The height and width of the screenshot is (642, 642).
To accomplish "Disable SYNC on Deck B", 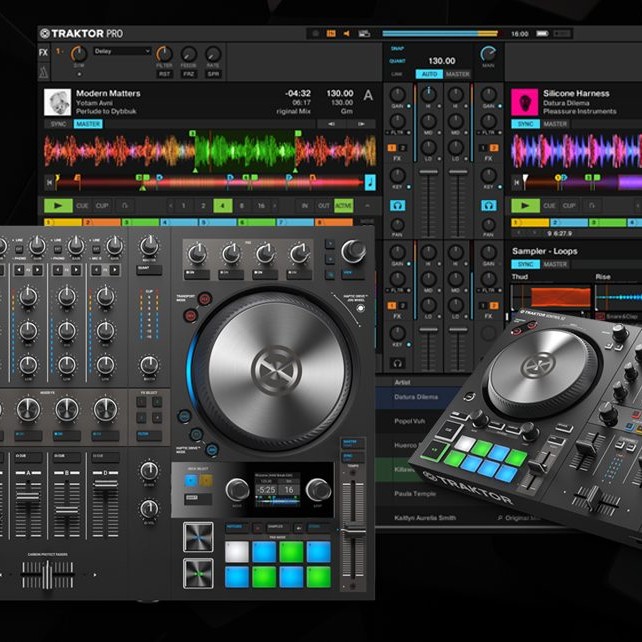I will click(525, 124).
